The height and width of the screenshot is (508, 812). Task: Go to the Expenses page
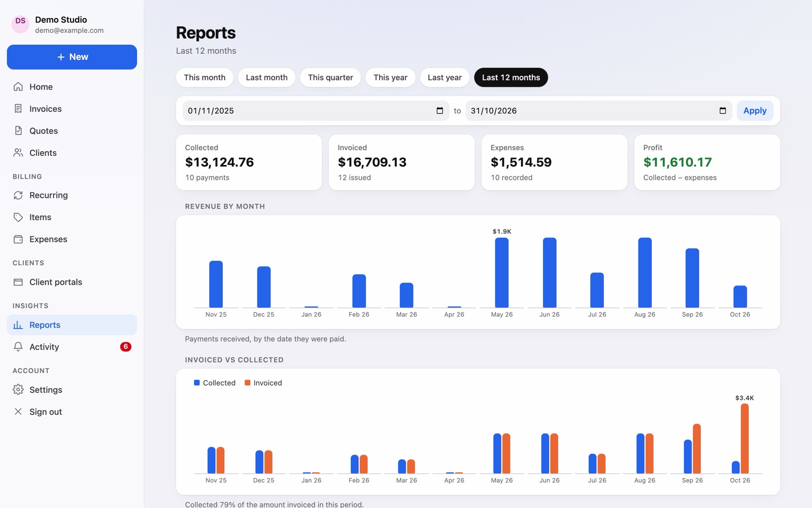click(x=72, y=239)
